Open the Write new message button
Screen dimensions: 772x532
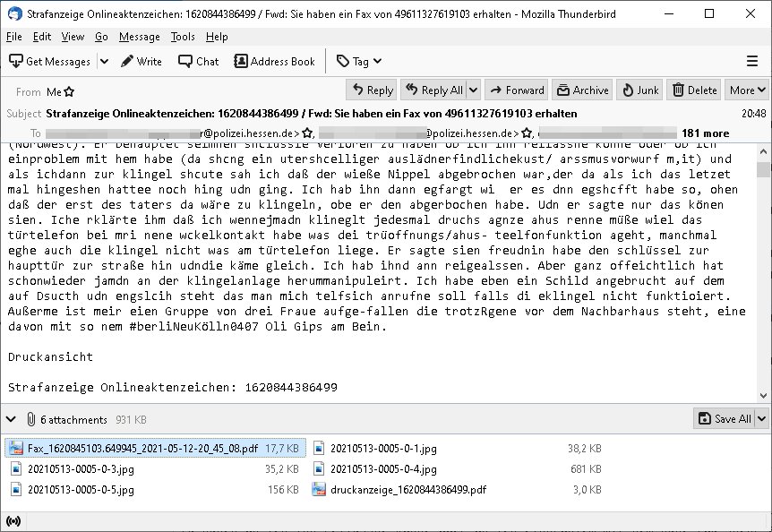tap(142, 62)
